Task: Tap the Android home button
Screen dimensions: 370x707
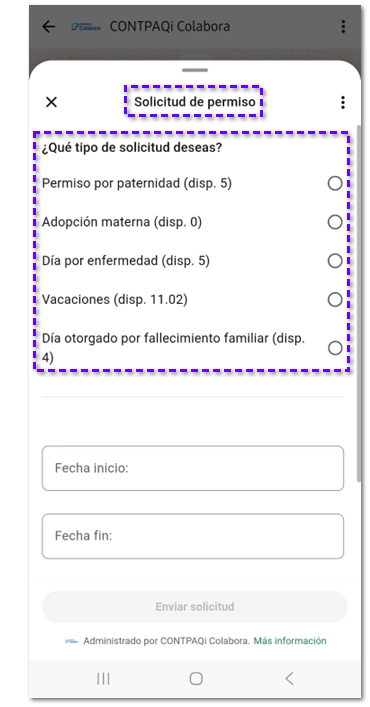Action: pos(196,678)
